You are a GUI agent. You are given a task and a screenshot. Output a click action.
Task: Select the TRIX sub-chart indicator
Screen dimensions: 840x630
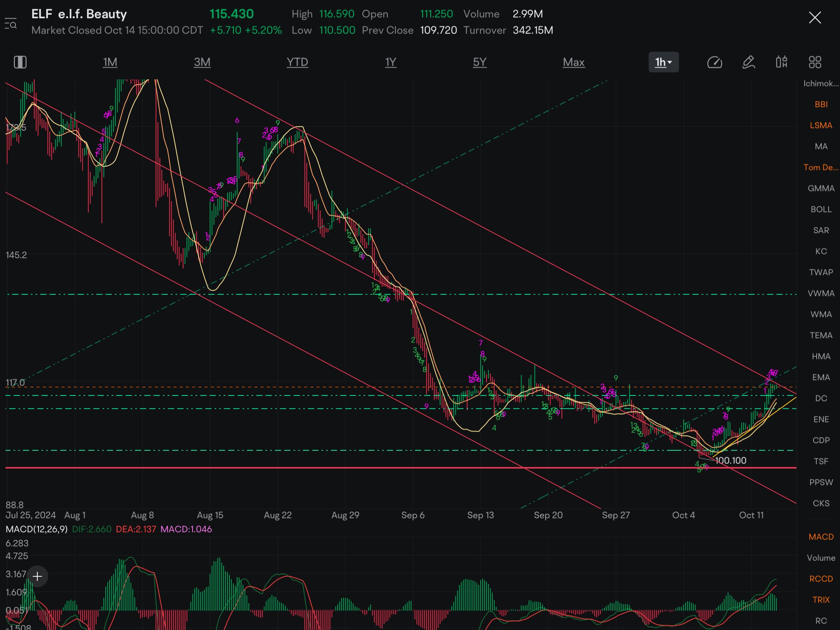pyautogui.click(x=821, y=600)
